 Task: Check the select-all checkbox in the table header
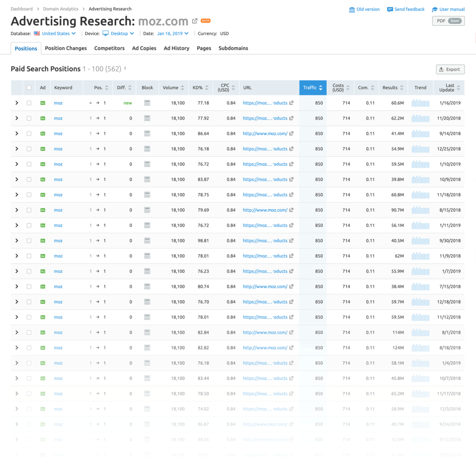click(x=29, y=87)
